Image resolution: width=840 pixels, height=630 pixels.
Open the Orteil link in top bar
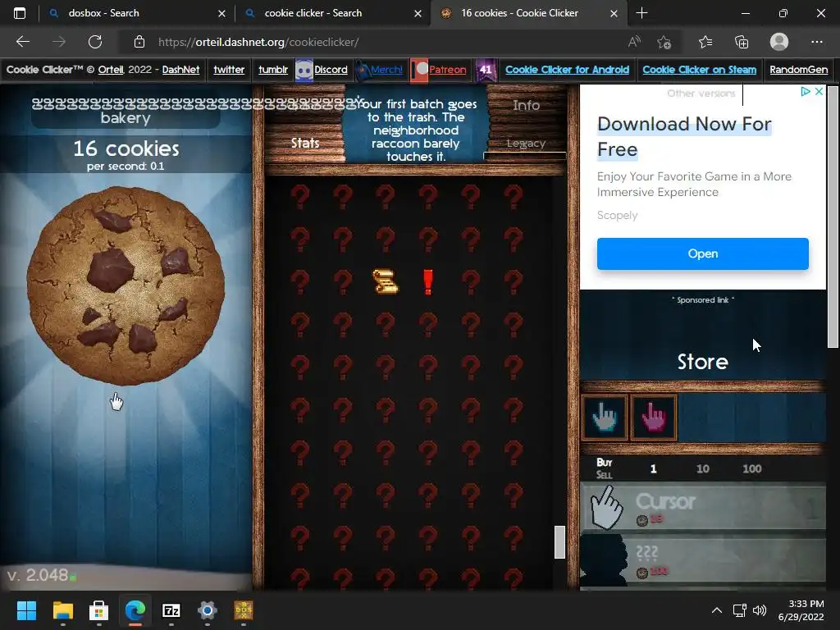tap(111, 70)
